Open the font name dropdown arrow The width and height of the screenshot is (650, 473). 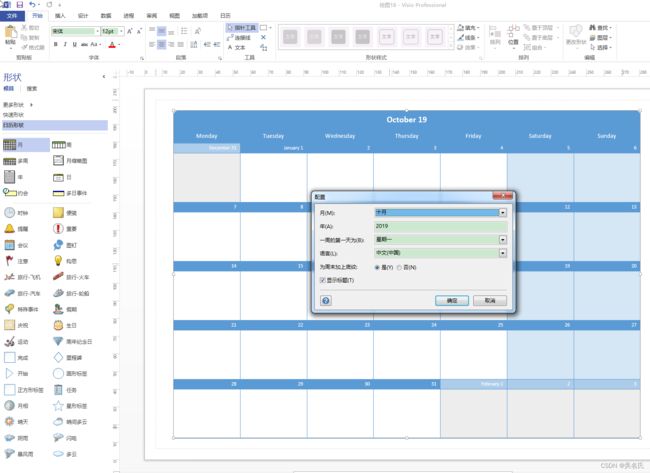[x=97, y=31]
